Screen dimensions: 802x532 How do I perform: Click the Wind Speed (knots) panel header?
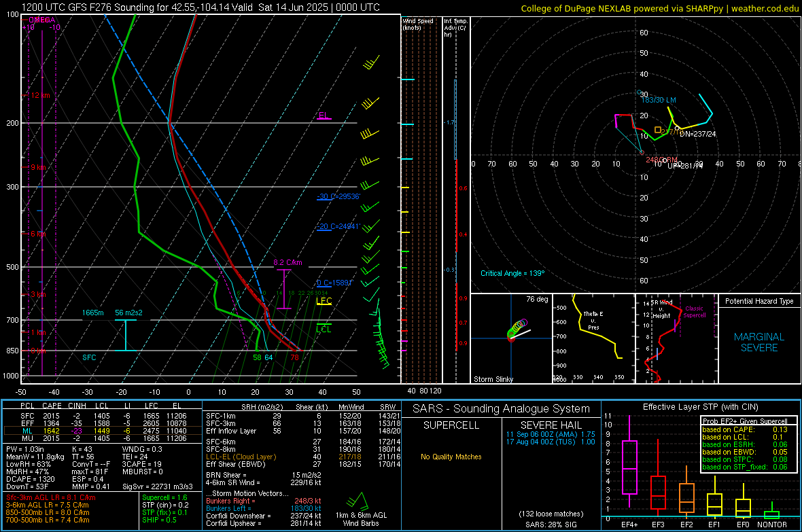418,24
